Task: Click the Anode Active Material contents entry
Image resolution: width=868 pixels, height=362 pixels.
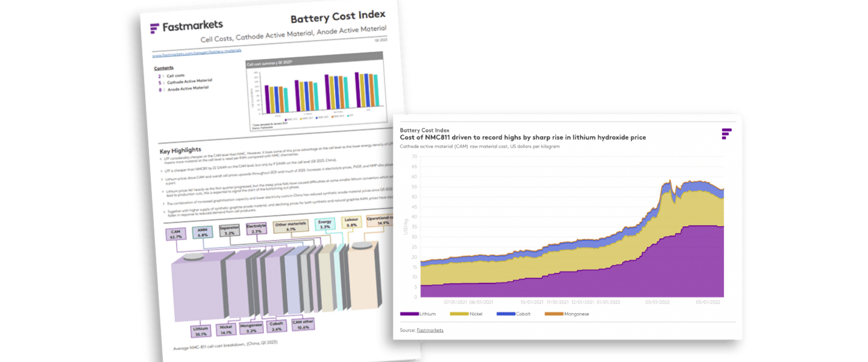Action: click(183, 89)
